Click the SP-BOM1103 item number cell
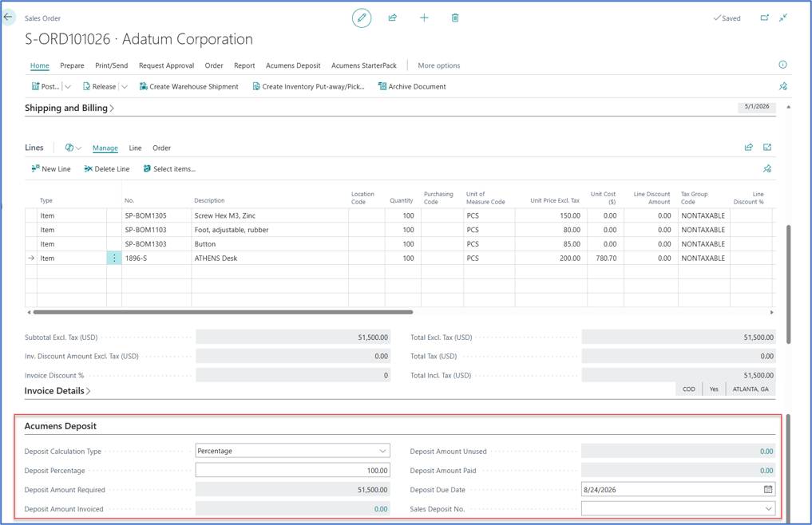812x525 pixels. click(x=156, y=230)
